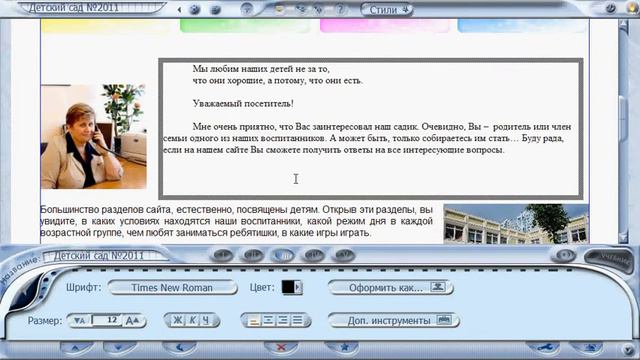The width and height of the screenshot is (640, 360).
Task: Increase the font size with the large A arrow
Action: tap(133, 321)
